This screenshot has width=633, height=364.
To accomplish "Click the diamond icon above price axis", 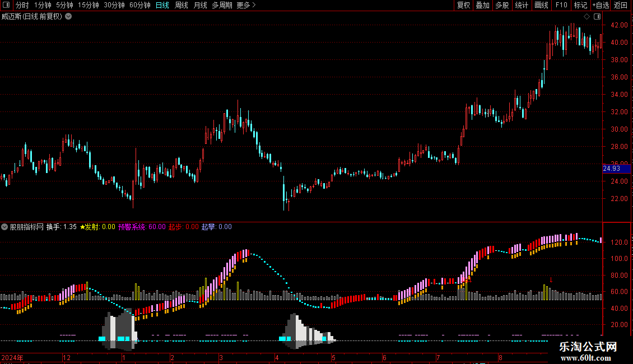I will (x=587, y=17).
